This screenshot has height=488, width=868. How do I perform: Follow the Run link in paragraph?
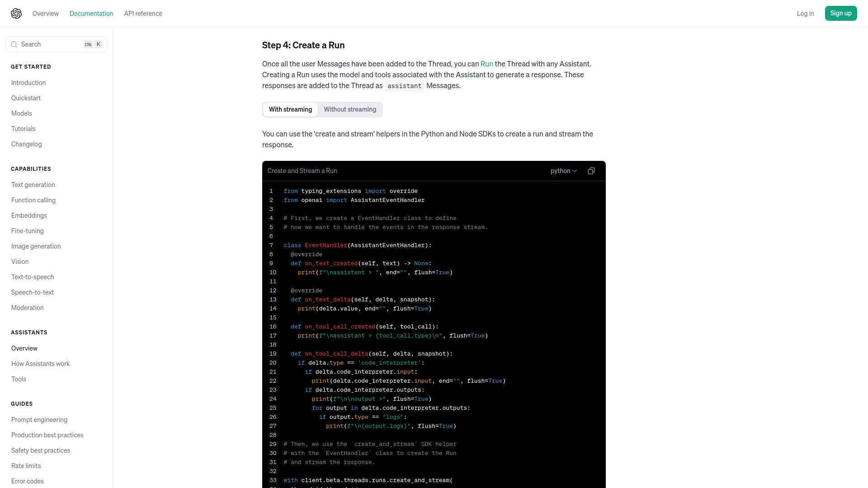tap(486, 64)
